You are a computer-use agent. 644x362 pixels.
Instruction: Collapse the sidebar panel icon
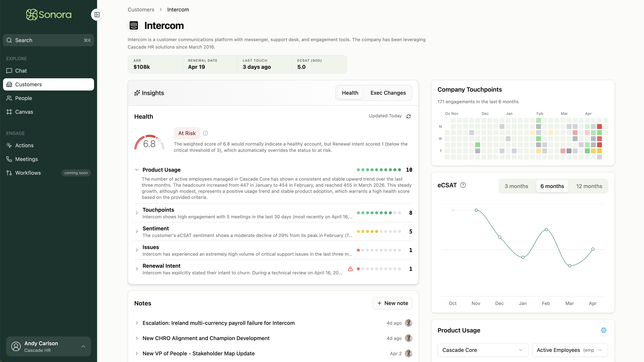pos(97,15)
